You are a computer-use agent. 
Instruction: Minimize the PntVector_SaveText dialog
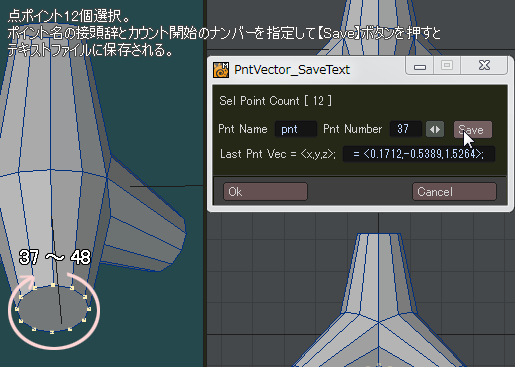click(x=420, y=66)
